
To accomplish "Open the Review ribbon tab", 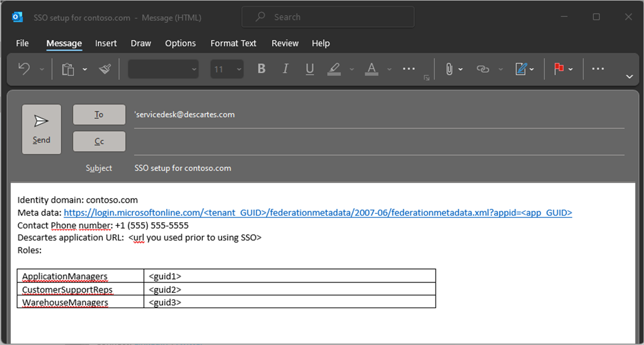I will [x=285, y=43].
